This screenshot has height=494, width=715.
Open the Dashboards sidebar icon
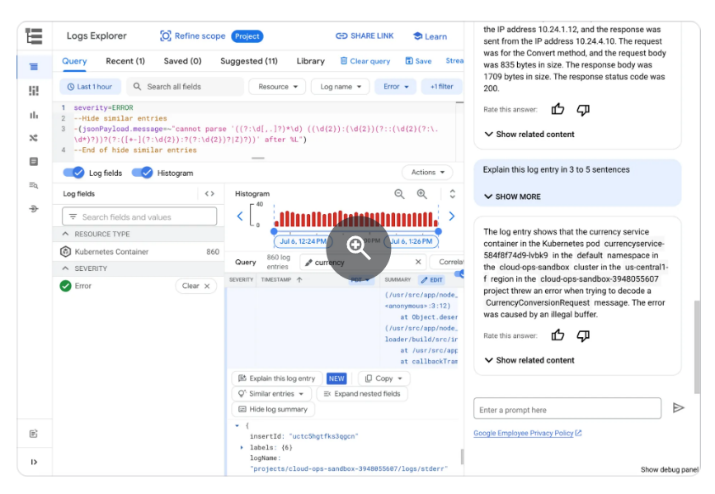point(34,90)
